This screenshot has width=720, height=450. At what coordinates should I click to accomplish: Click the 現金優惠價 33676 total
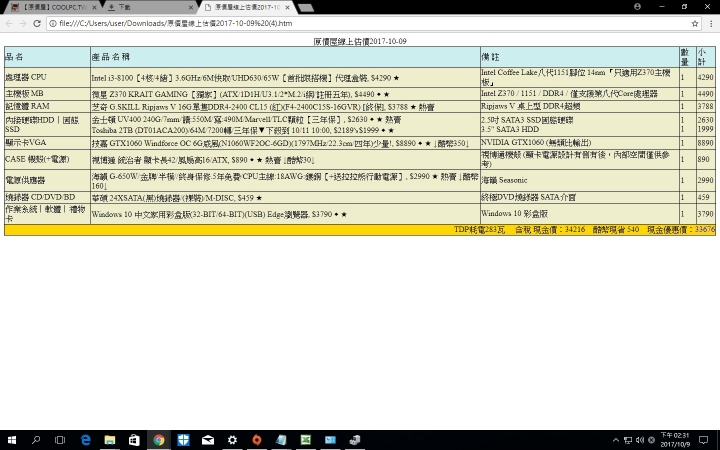681,229
